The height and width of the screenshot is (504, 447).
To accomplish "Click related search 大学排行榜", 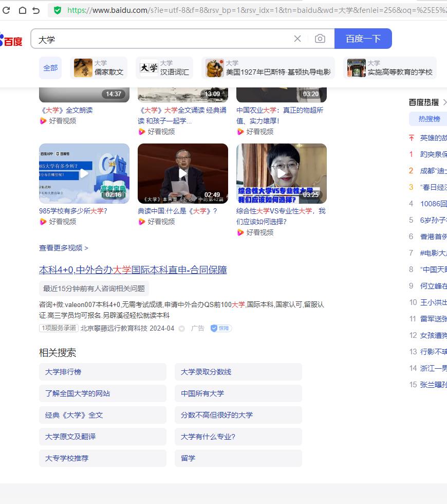I will [x=103, y=372].
